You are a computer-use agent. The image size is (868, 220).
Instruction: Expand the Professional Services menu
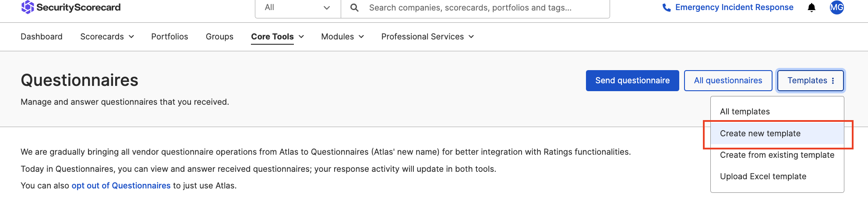pos(427,37)
